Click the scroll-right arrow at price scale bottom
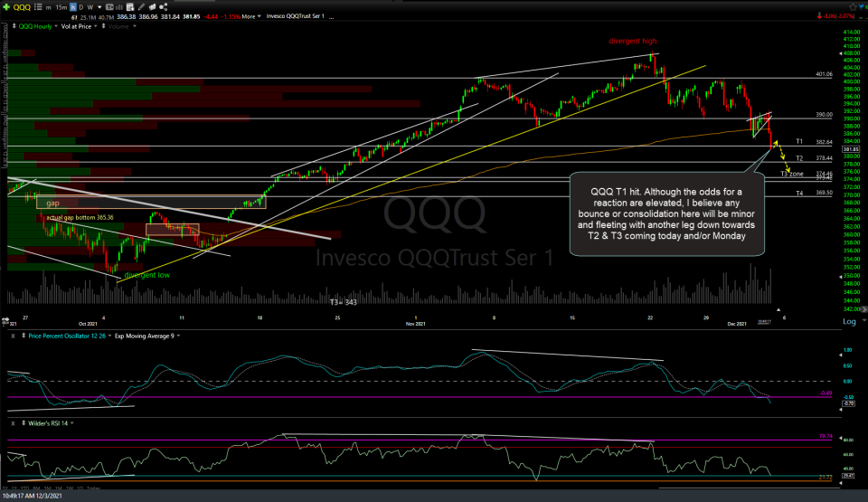The height and width of the screenshot is (502, 868). tap(864, 309)
